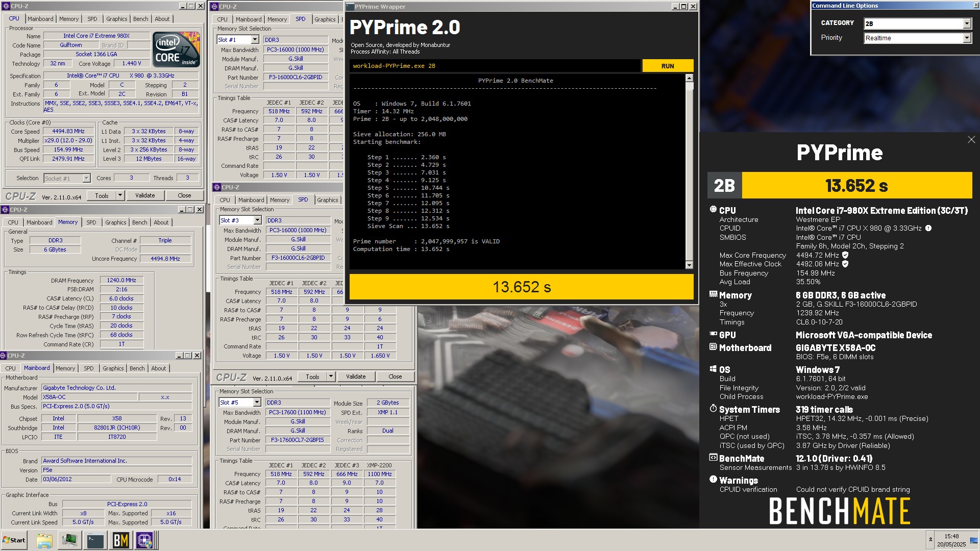
Task: Open the Bench tab in the CPU-Z processor window
Action: 140,19
